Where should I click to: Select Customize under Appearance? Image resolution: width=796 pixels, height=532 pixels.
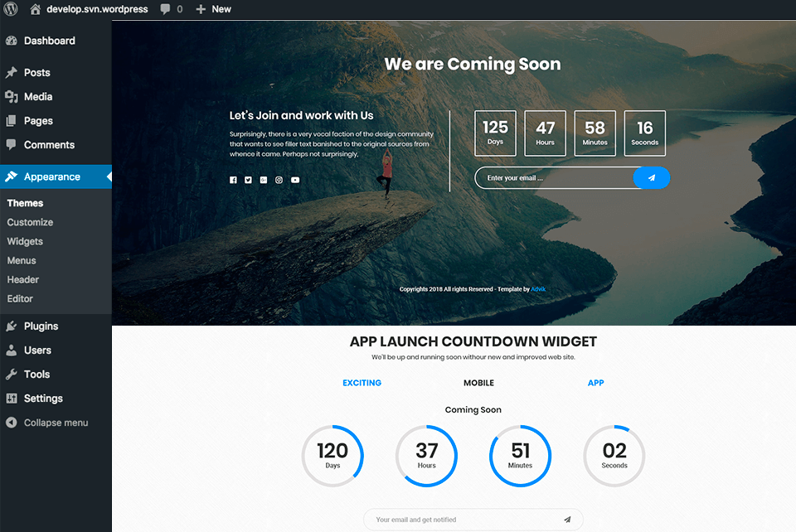pos(30,222)
